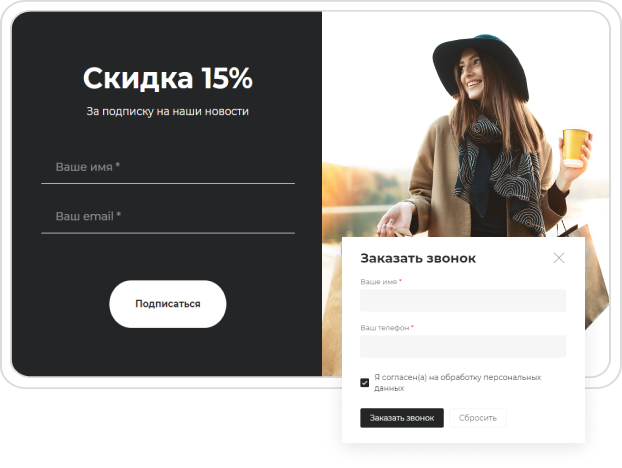Click the Ваш телефон input box
622x468 pixels.
click(463, 346)
